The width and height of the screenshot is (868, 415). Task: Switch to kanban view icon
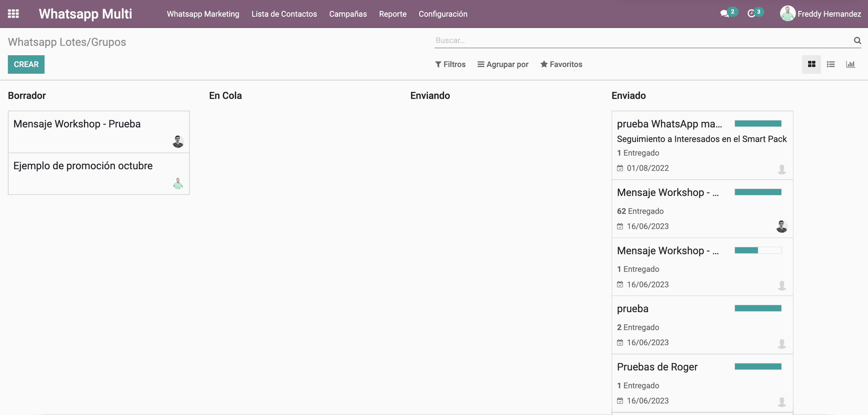[811, 64]
